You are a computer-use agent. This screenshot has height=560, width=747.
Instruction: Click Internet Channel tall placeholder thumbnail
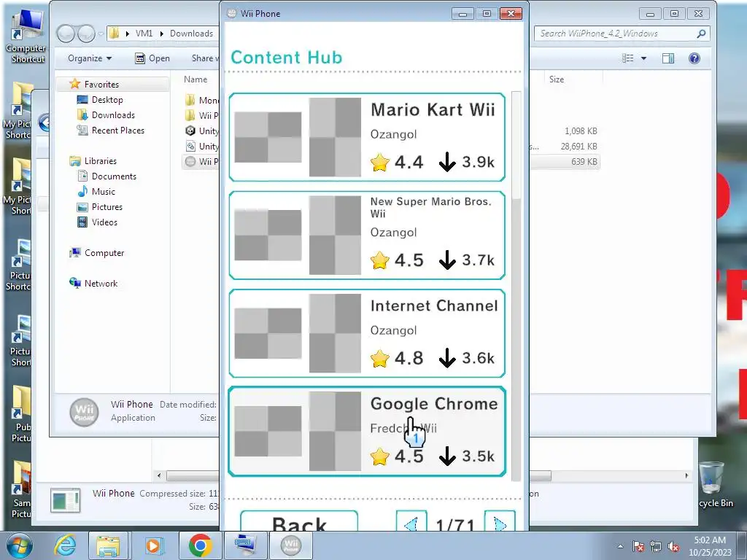335,333
